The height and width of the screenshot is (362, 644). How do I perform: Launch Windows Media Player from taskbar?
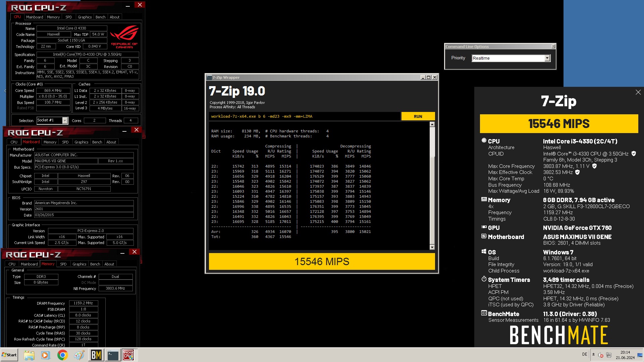pyautogui.click(x=46, y=355)
